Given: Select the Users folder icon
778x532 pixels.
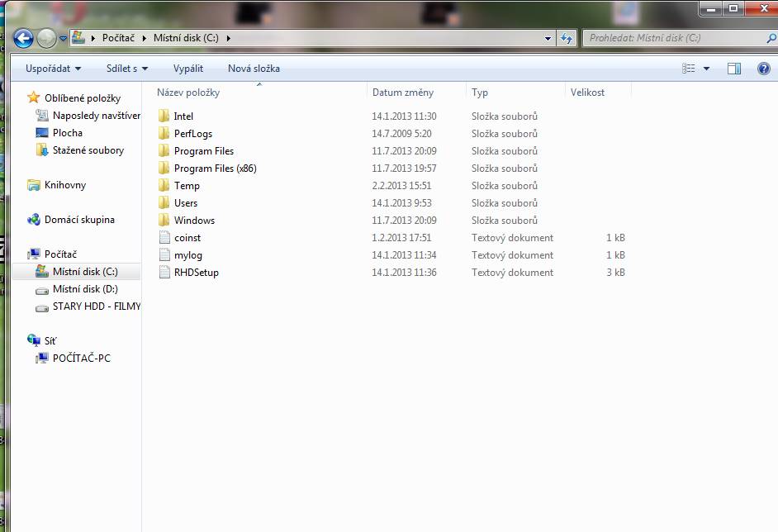Looking at the screenshot, I should click(x=164, y=203).
